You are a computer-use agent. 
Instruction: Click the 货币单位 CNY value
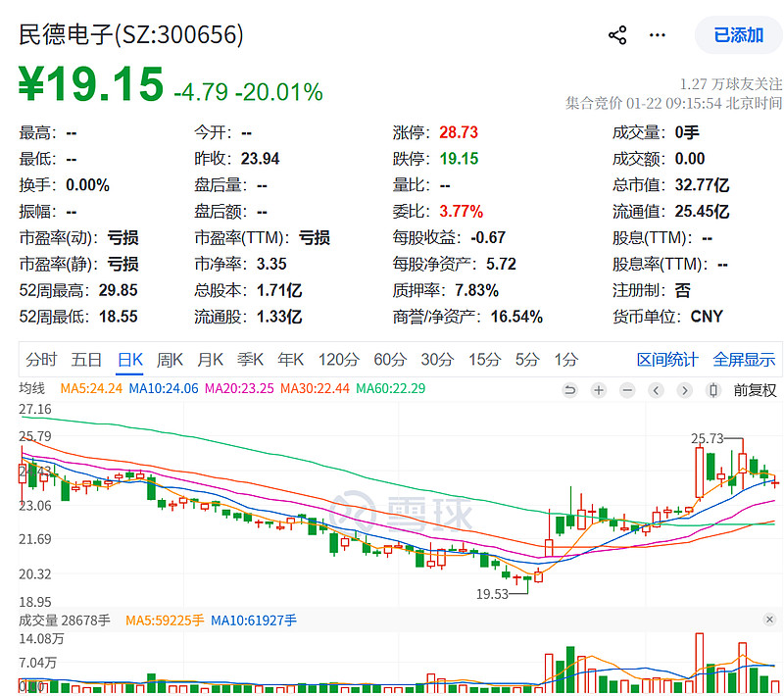pyautogui.click(x=707, y=317)
